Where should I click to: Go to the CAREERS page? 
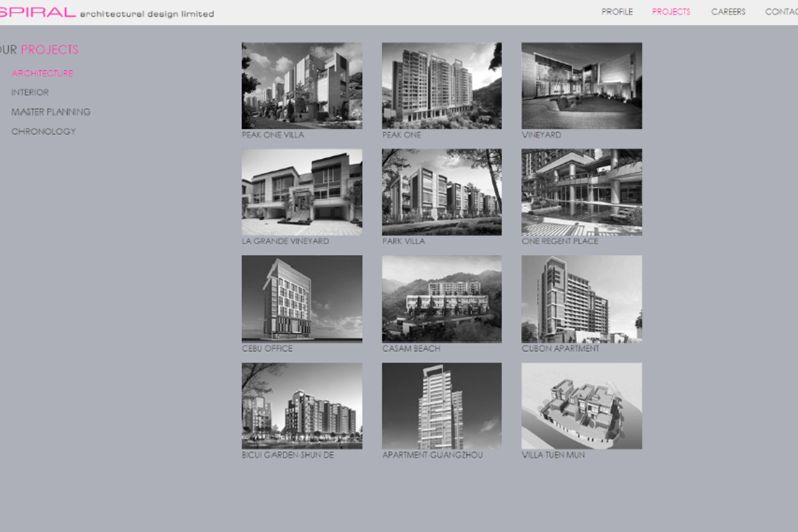click(728, 12)
